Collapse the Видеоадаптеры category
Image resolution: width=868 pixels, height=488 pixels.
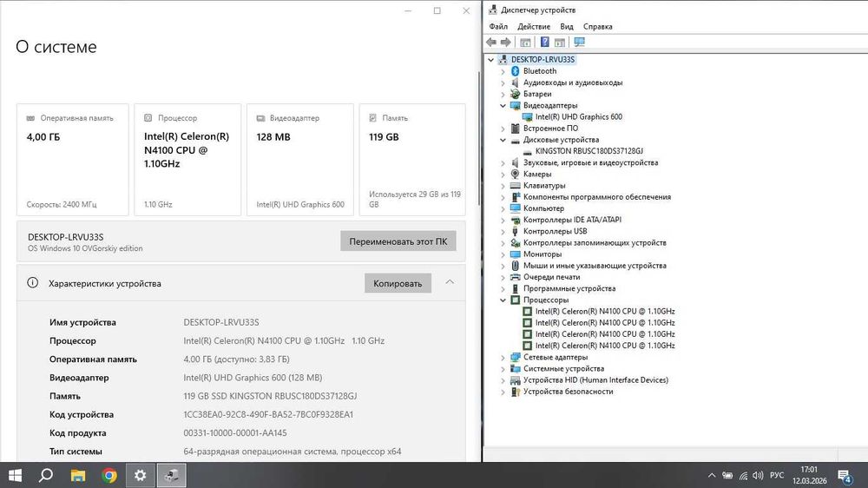click(x=503, y=105)
